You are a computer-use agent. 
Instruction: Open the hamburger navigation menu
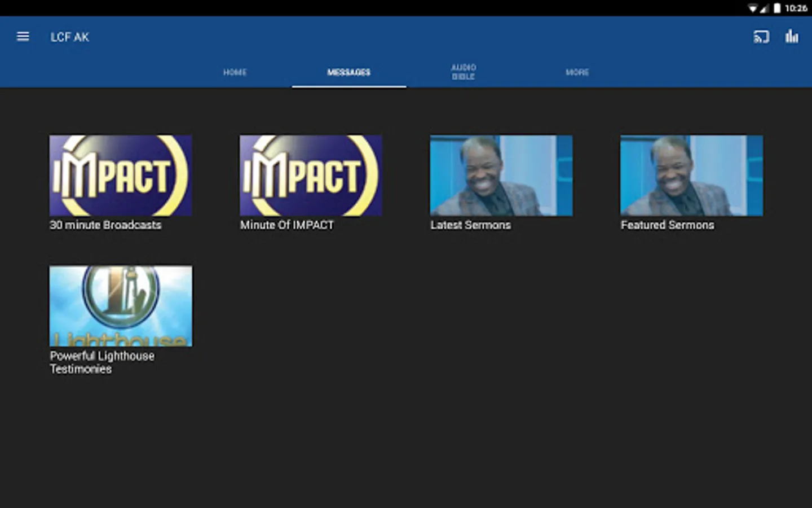pyautogui.click(x=23, y=37)
